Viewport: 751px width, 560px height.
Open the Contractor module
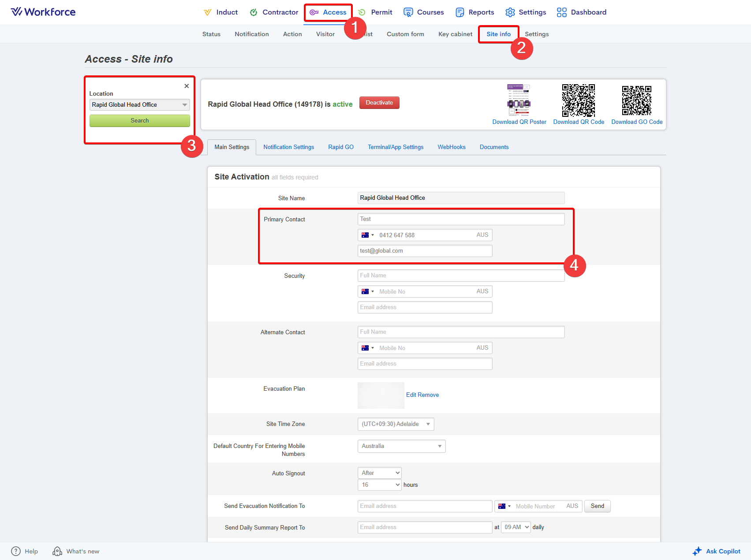[x=274, y=12]
